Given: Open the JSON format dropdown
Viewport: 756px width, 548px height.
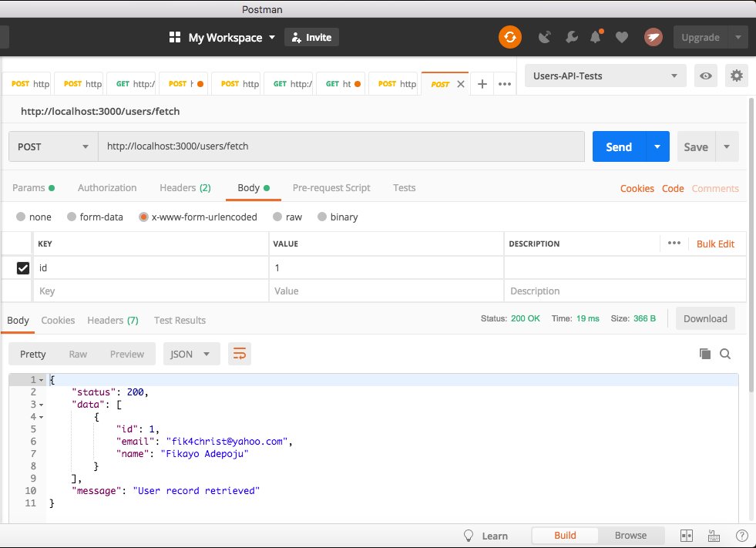Looking at the screenshot, I should pos(191,354).
